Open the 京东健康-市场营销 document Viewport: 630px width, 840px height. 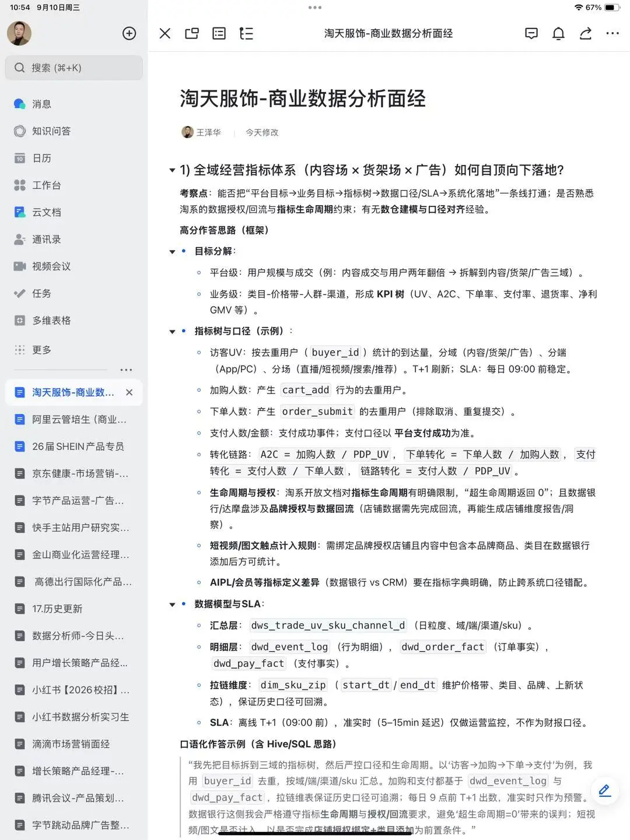pos(74,473)
